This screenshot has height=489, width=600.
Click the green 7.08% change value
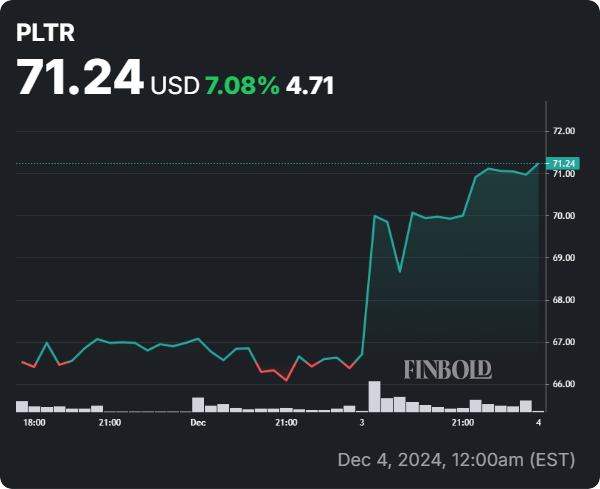pyautogui.click(x=243, y=85)
